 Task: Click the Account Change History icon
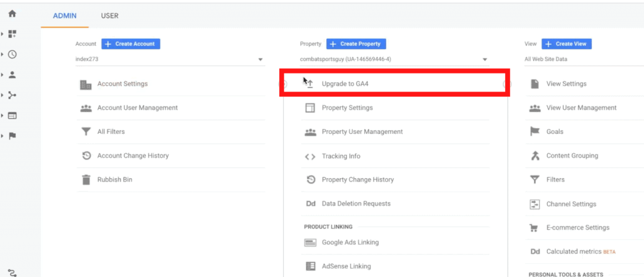pyautogui.click(x=86, y=156)
